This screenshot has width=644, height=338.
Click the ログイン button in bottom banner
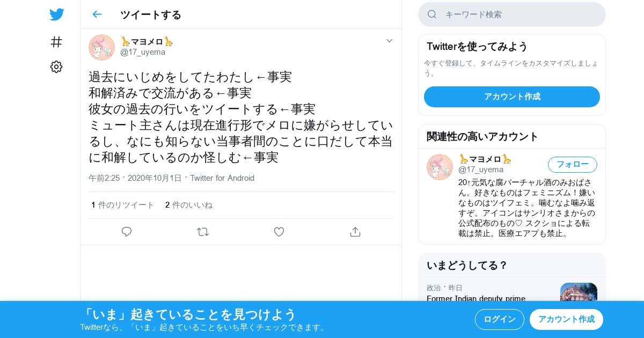pos(500,319)
